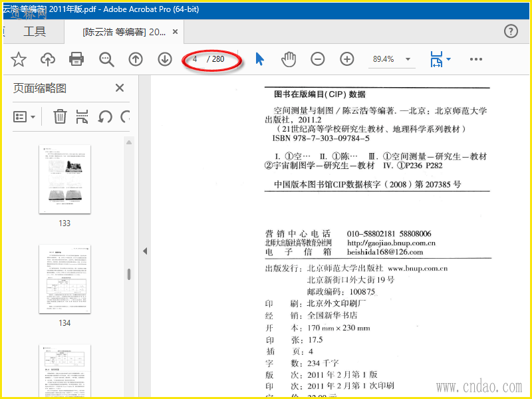
Task: Click the 全国新华书店 text
Action: click(x=332, y=315)
